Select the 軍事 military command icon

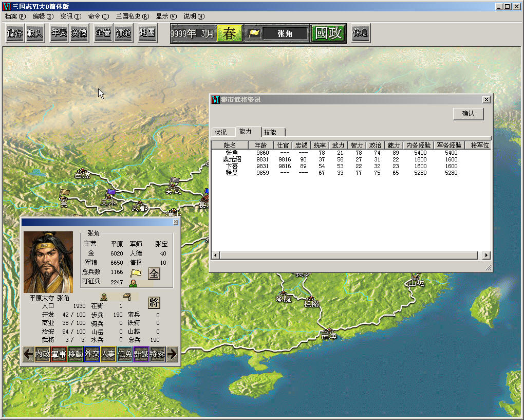point(59,354)
